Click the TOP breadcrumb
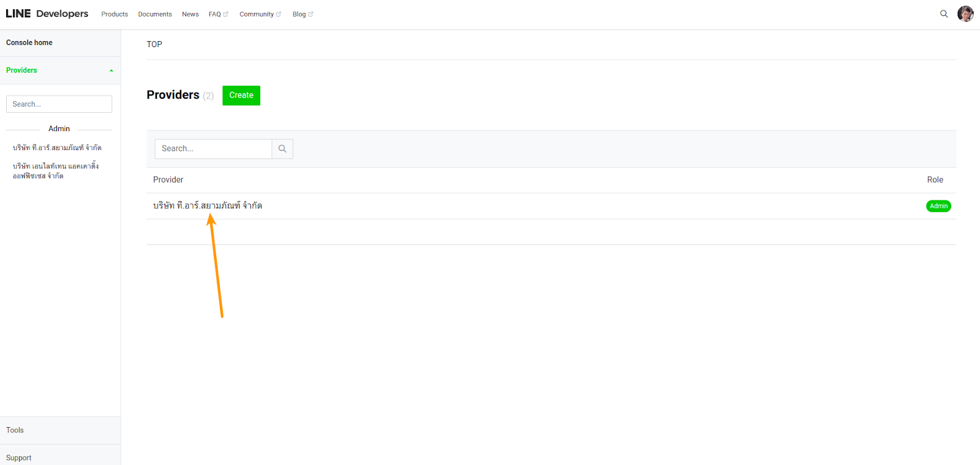Viewport: 980px width, 465px height. coord(154,44)
